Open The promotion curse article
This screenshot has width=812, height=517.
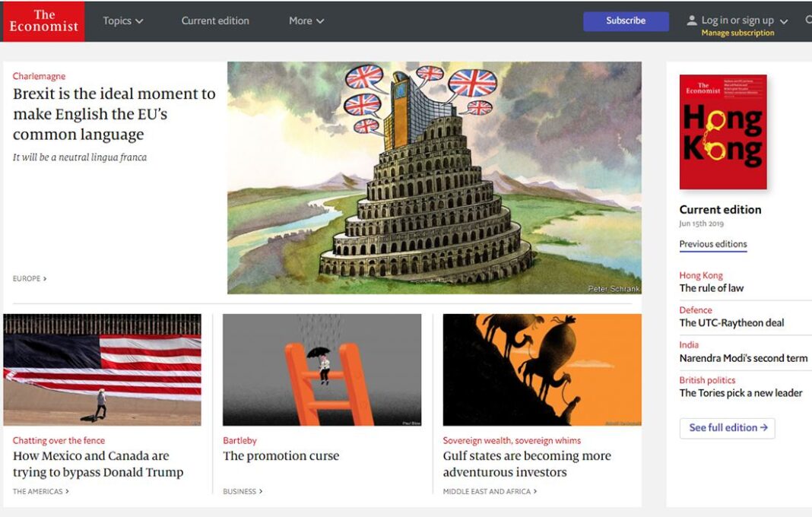(x=281, y=456)
